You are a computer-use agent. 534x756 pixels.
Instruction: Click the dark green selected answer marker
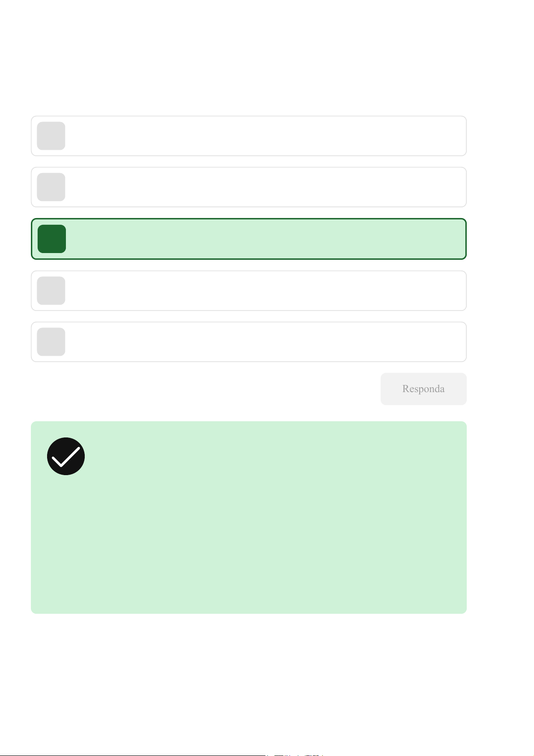tap(52, 239)
